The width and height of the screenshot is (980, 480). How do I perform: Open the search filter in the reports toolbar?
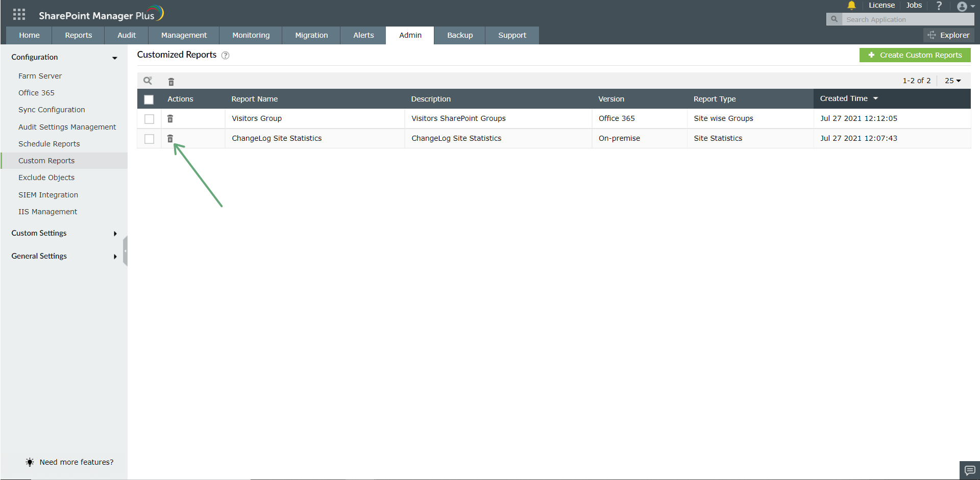coord(148,81)
